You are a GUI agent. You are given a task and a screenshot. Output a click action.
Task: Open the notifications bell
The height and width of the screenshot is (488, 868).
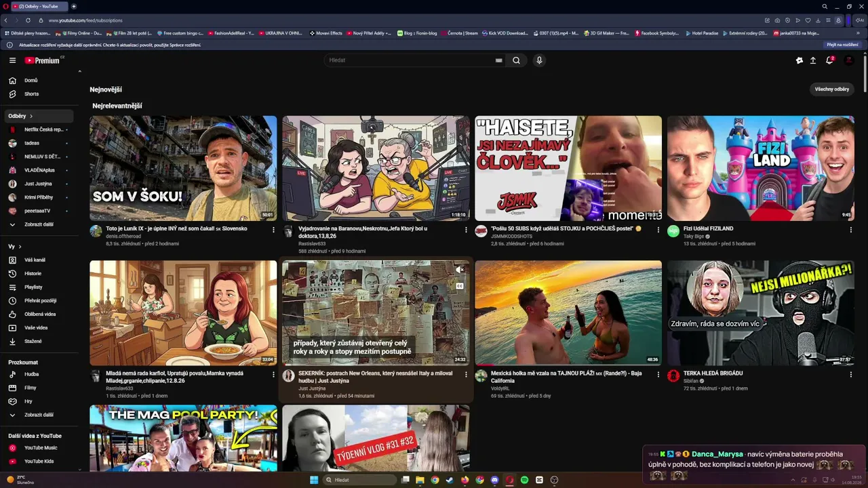[x=829, y=60]
